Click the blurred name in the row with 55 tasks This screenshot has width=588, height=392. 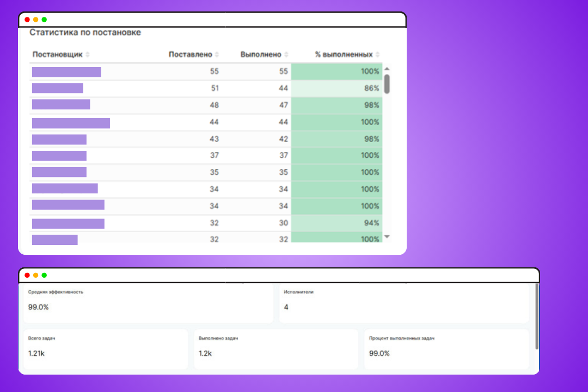coord(66,72)
